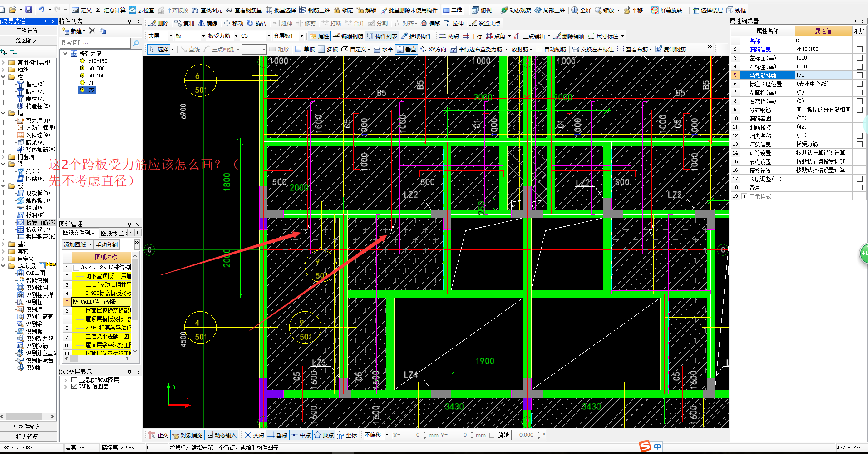Switch to 图纸文件列表 tab
Image resolution: width=868 pixels, height=454 pixels.
pyautogui.click(x=79, y=233)
